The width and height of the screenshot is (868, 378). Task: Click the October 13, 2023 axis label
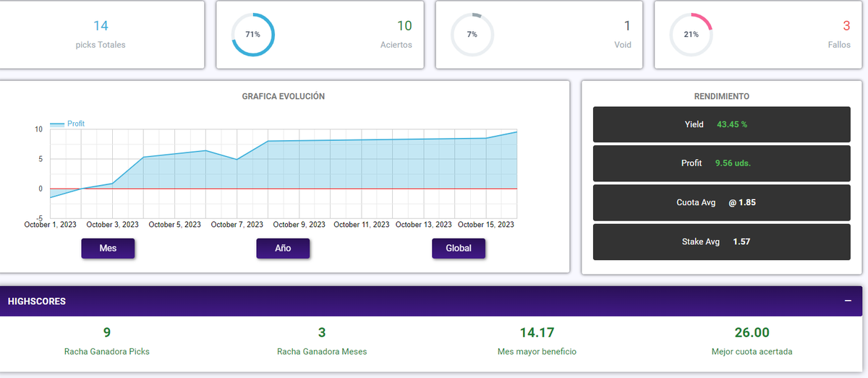coord(424,225)
